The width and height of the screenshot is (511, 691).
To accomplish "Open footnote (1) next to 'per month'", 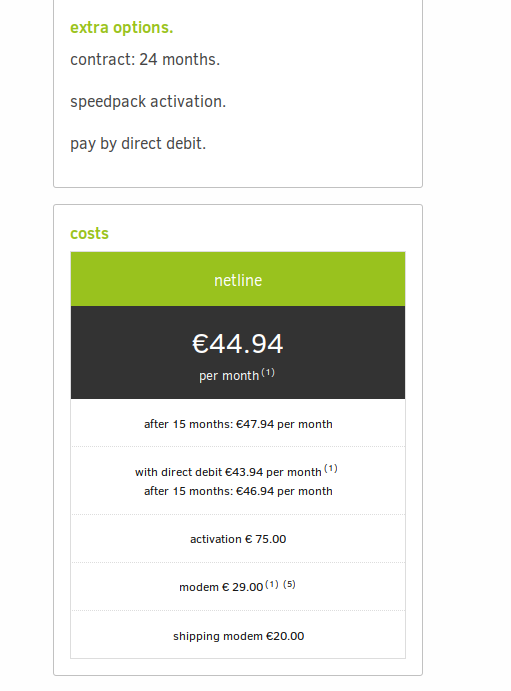I will click(x=268, y=373).
